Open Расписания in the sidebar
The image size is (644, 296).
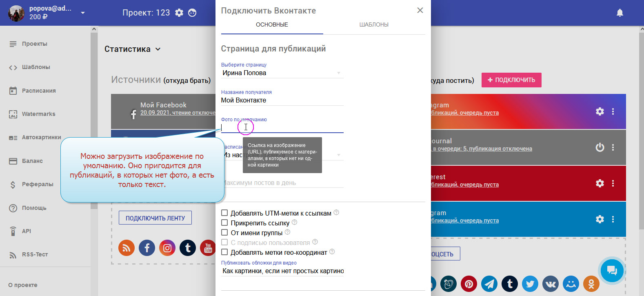tap(38, 91)
